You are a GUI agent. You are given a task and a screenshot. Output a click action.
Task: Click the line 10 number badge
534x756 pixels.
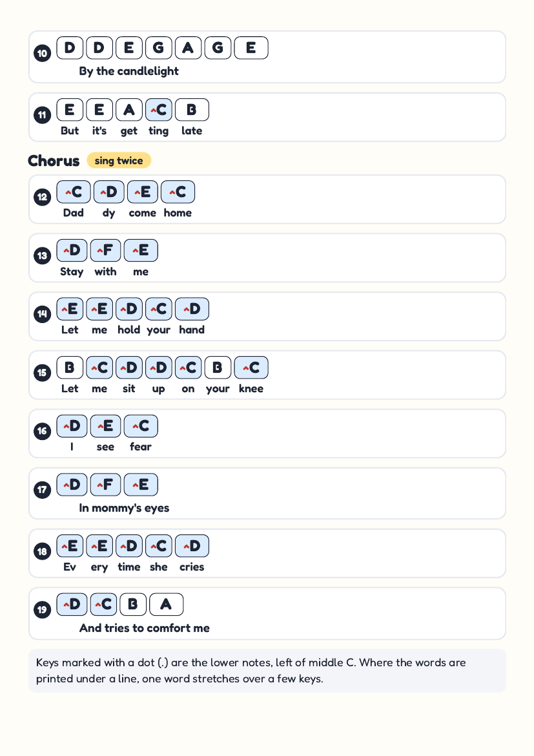pos(43,53)
